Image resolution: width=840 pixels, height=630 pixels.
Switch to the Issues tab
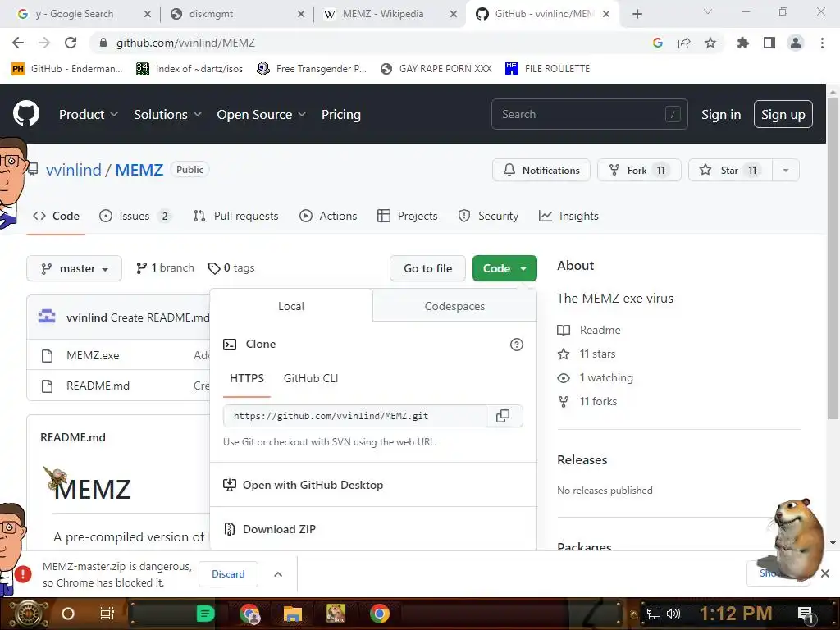click(135, 216)
